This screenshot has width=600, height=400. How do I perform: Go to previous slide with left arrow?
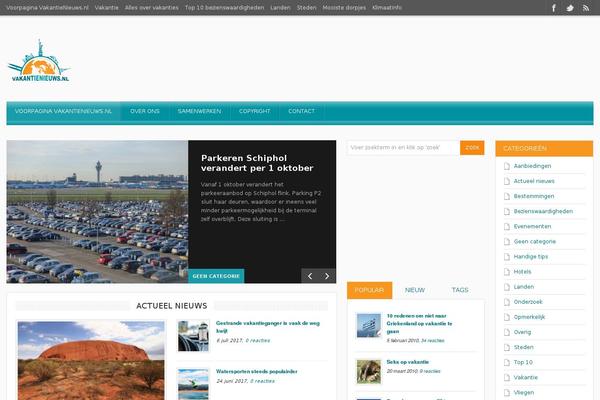pyautogui.click(x=310, y=276)
